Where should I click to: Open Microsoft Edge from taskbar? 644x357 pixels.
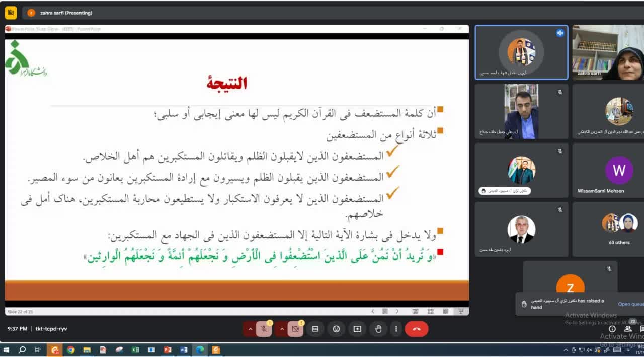pos(200,349)
